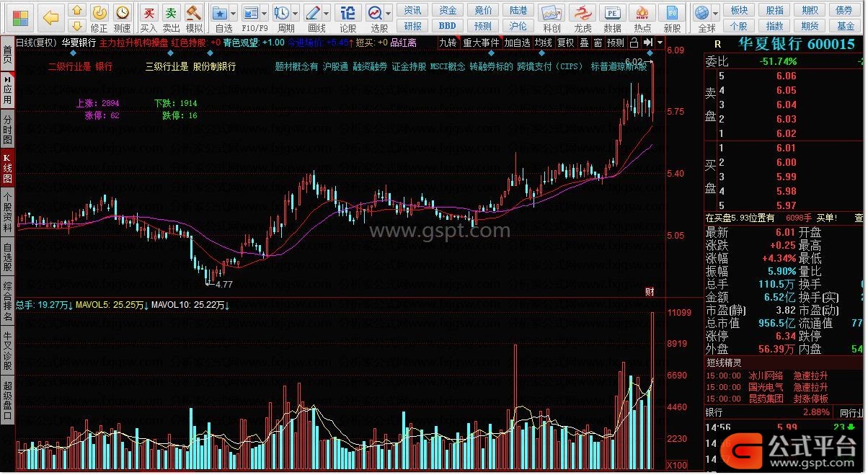This screenshot has height=475, width=868.
Task: Click the 基金 funds button
Action: click(845, 26)
